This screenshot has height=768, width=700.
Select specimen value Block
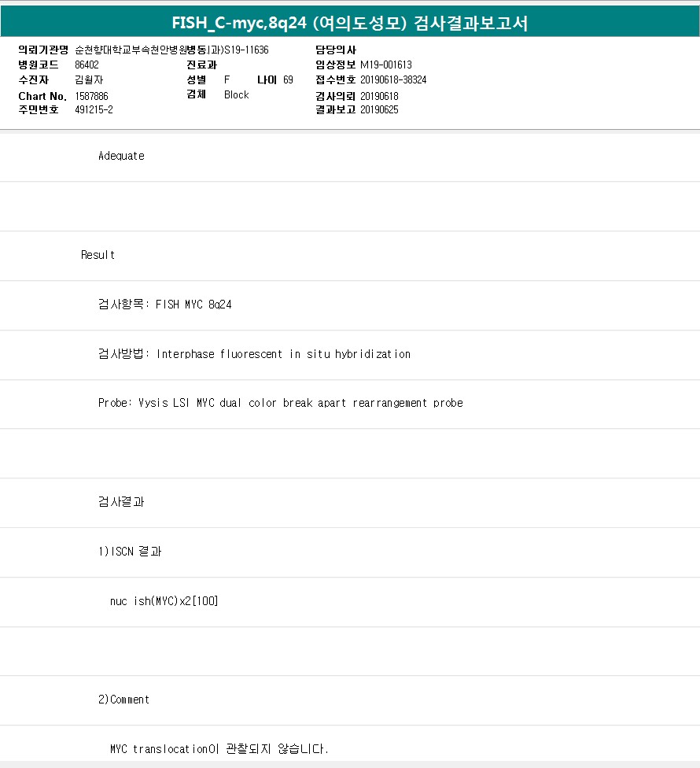click(x=237, y=94)
